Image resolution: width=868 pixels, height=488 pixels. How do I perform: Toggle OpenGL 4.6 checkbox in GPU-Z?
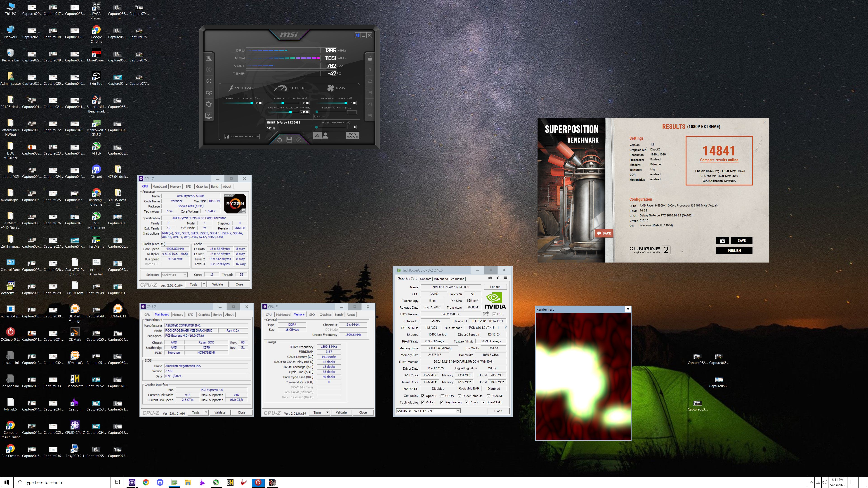point(483,402)
